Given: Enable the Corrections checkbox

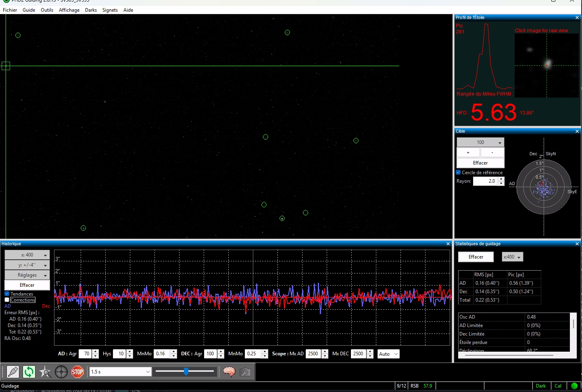Looking at the screenshot, I should coord(7,300).
